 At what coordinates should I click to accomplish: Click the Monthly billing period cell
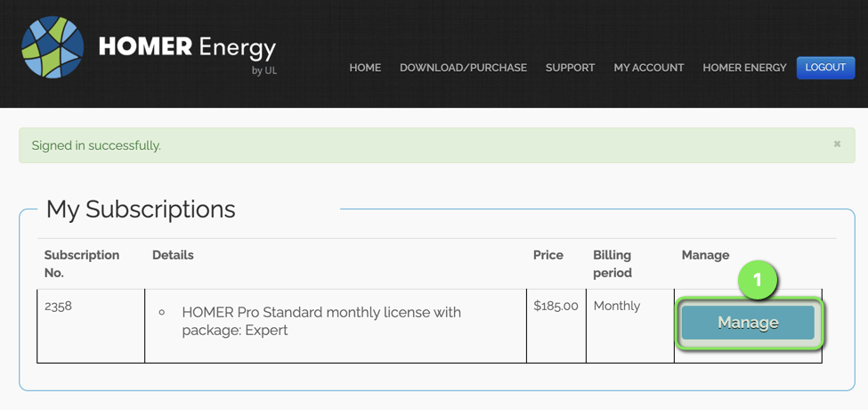617,306
